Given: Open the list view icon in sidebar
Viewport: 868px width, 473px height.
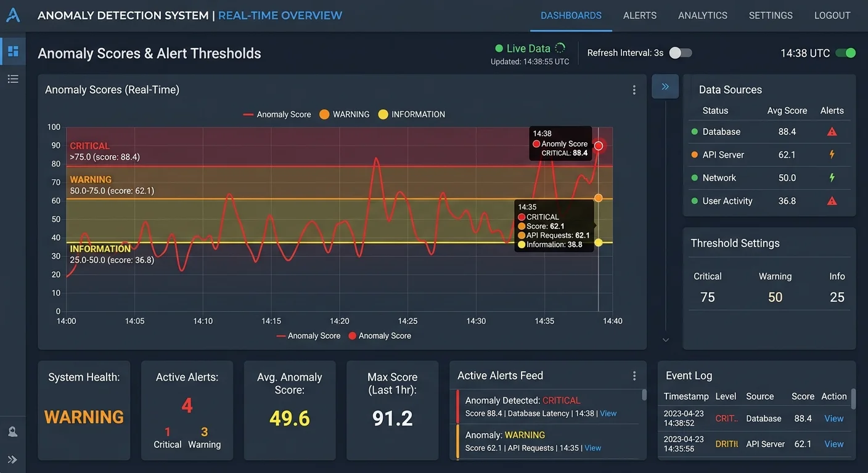Looking at the screenshot, I should pos(13,79).
